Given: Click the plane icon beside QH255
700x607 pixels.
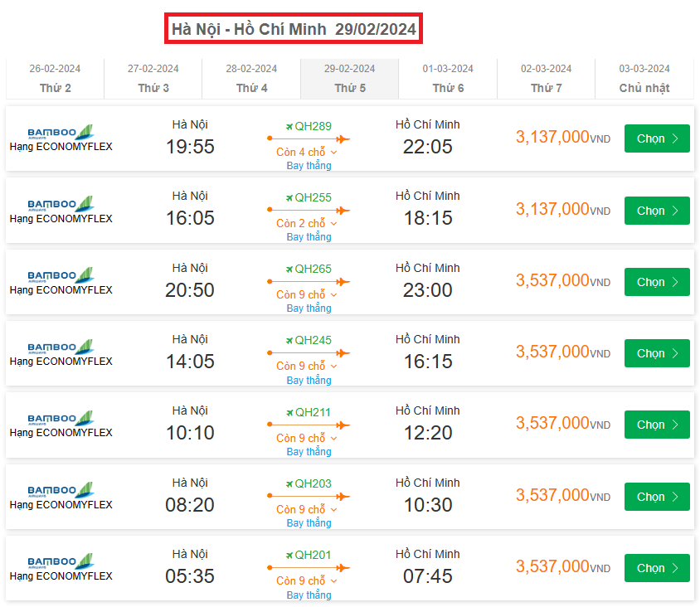Looking at the screenshot, I should 289,198.
